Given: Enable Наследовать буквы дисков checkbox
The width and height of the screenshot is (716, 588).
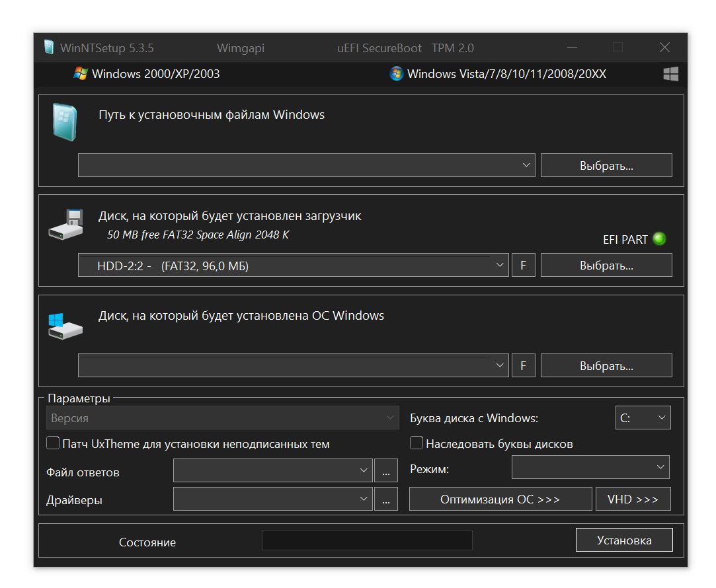Looking at the screenshot, I should click(417, 443).
